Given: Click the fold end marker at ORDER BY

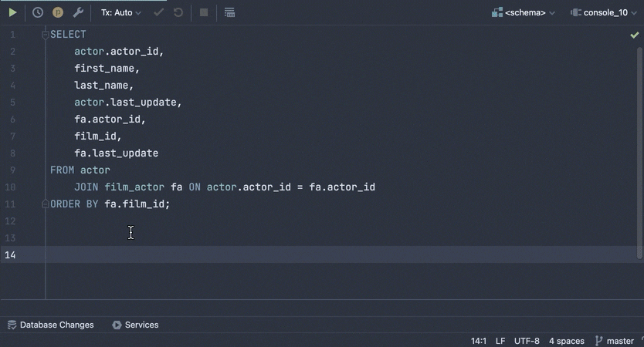Looking at the screenshot, I should [x=46, y=204].
